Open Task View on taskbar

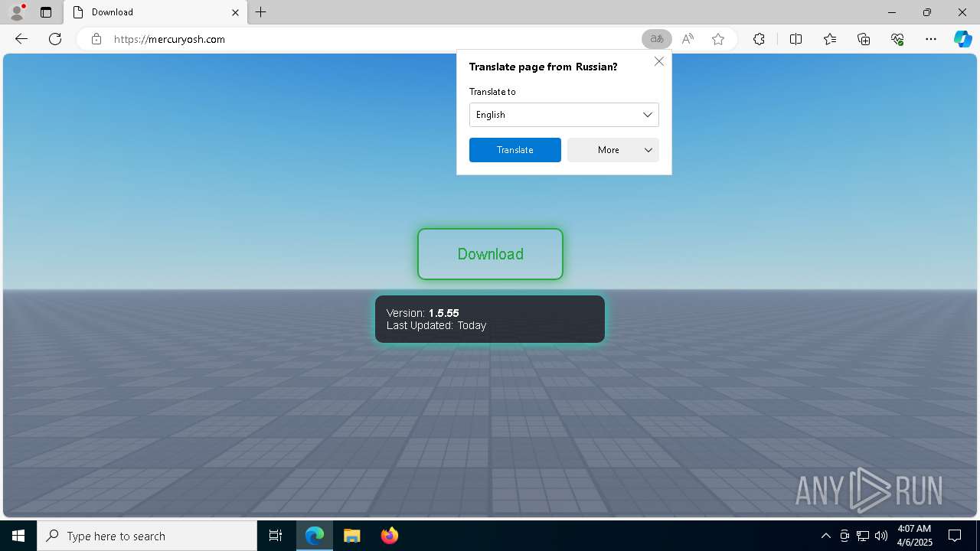click(276, 536)
